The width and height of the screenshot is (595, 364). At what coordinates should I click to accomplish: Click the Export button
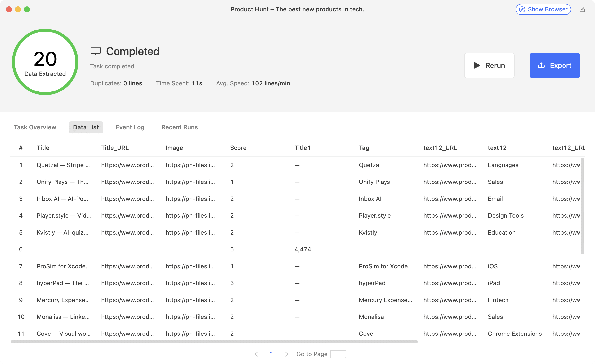[x=554, y=65]
